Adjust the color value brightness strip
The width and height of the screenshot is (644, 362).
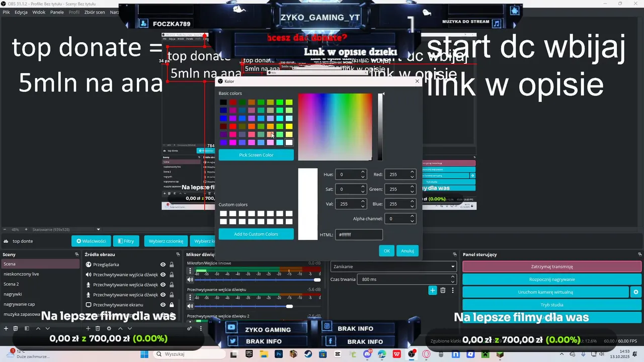(x=380, y=127)
